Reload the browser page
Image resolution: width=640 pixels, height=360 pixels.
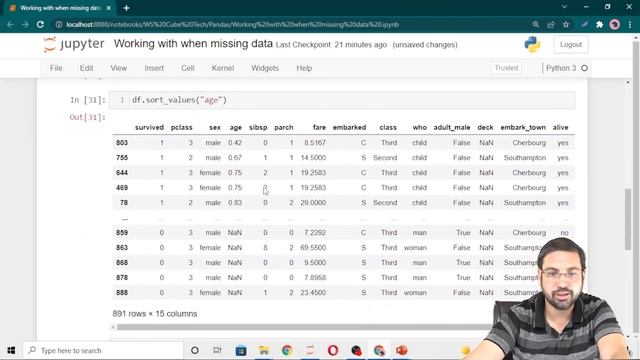(40, 24)
